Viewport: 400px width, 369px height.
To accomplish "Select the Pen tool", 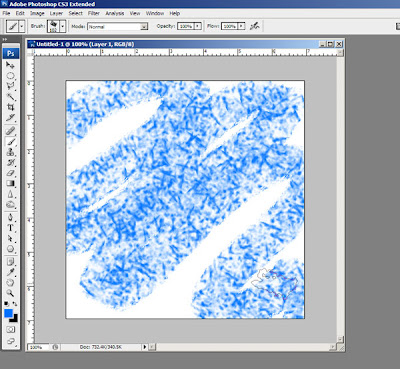I will (10, 218).
